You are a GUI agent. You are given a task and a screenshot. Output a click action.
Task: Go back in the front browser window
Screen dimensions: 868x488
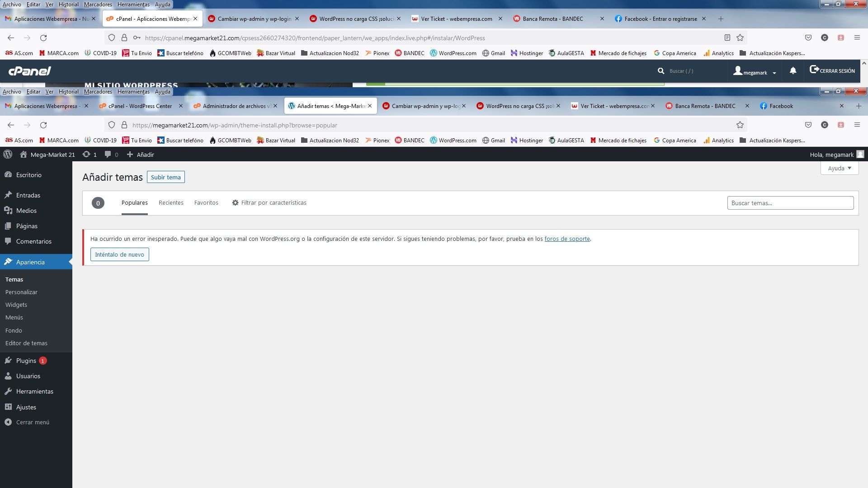[x=11, y=125]
